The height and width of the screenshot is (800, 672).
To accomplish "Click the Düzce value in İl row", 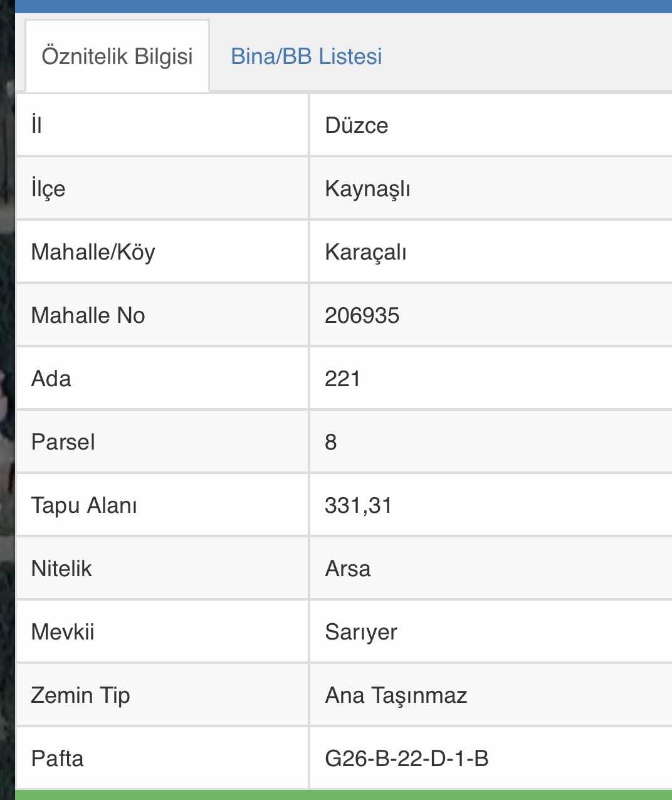I will 356,125.
